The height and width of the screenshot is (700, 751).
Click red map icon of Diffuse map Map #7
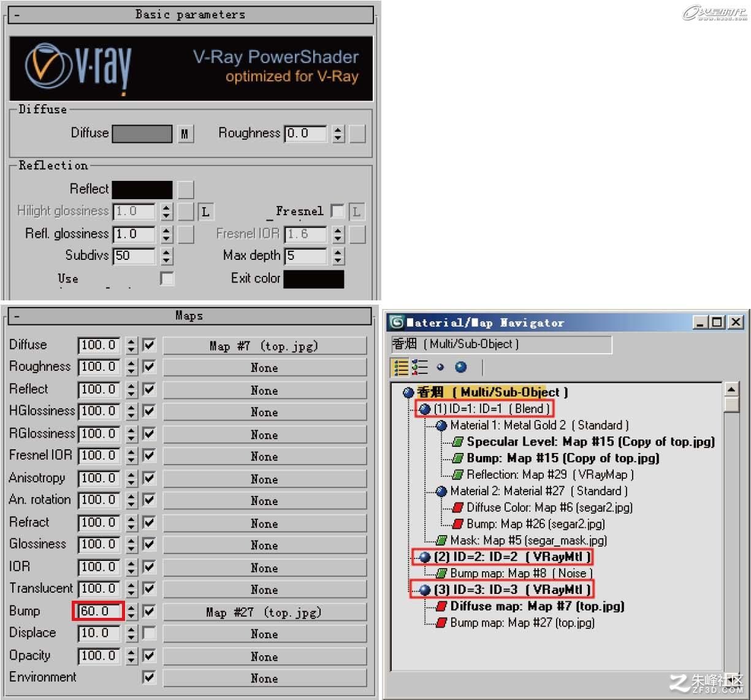(441, 606)
